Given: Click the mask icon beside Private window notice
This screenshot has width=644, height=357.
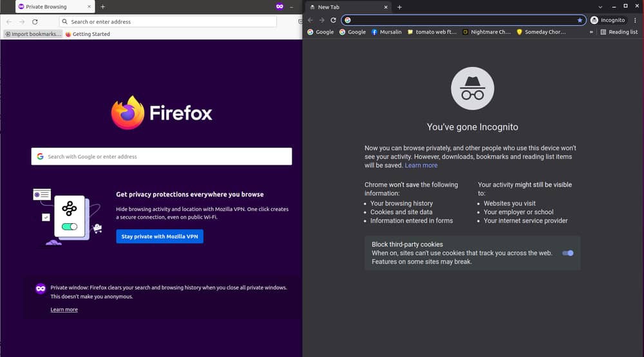Looking at the screenshot, I should [x=40, y=288].
